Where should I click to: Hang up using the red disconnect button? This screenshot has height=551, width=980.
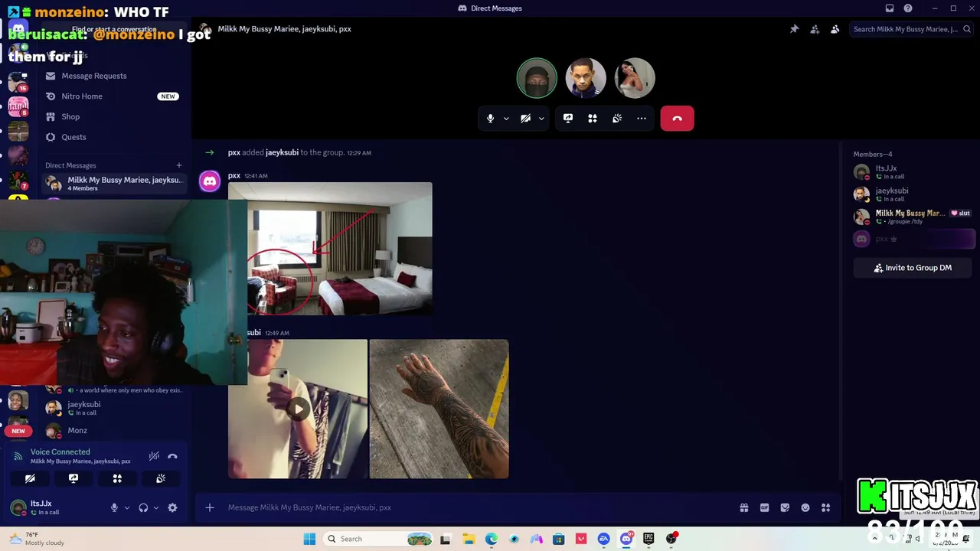coord(677,119)
